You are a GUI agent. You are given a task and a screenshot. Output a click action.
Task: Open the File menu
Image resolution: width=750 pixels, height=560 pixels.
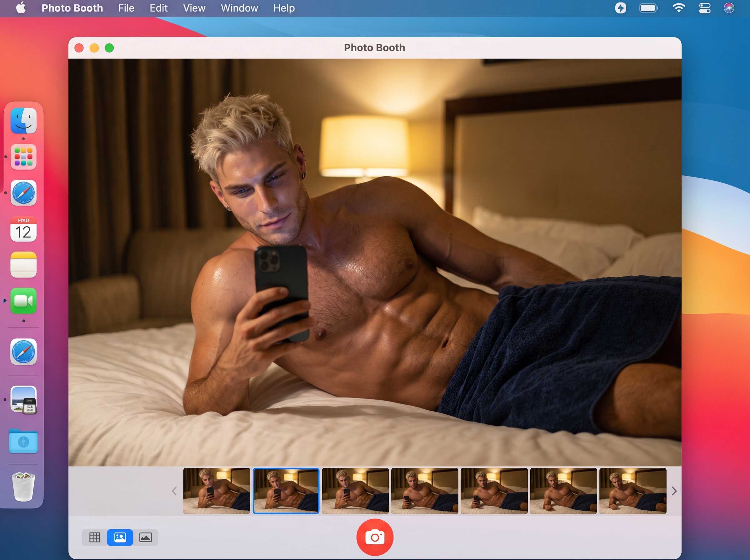click(x=126, y=8)
